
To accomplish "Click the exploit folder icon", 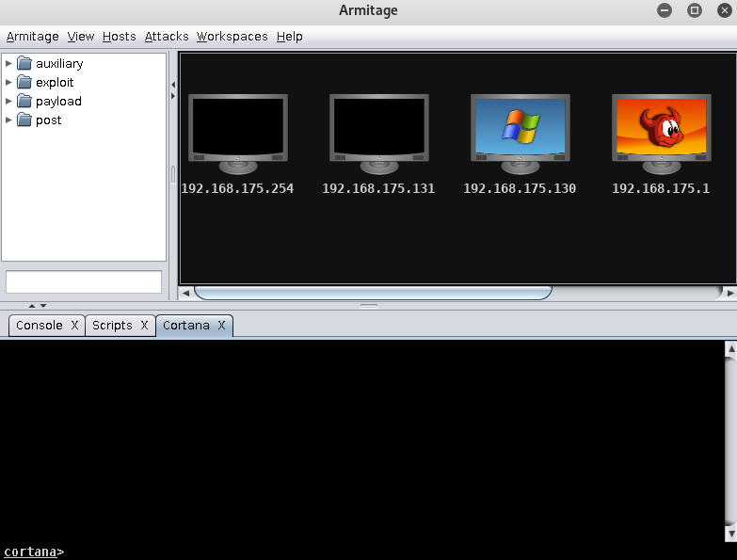I will click(24, 82).
